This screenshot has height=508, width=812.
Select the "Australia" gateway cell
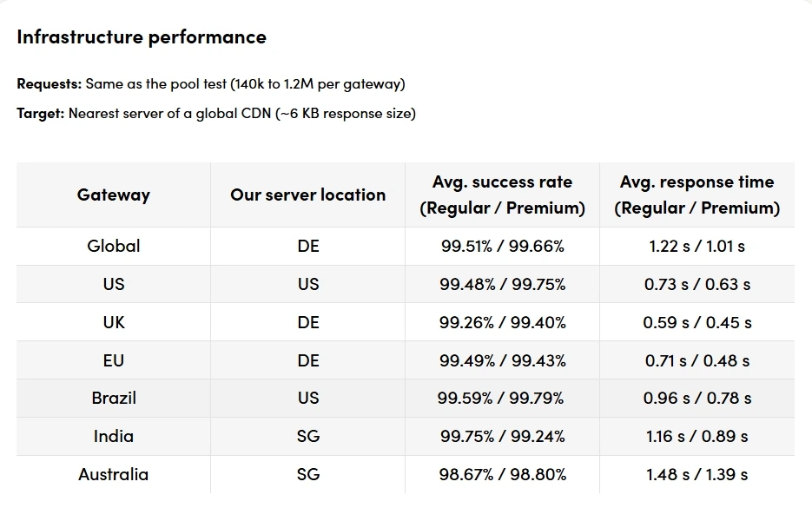tap(114, 474)
